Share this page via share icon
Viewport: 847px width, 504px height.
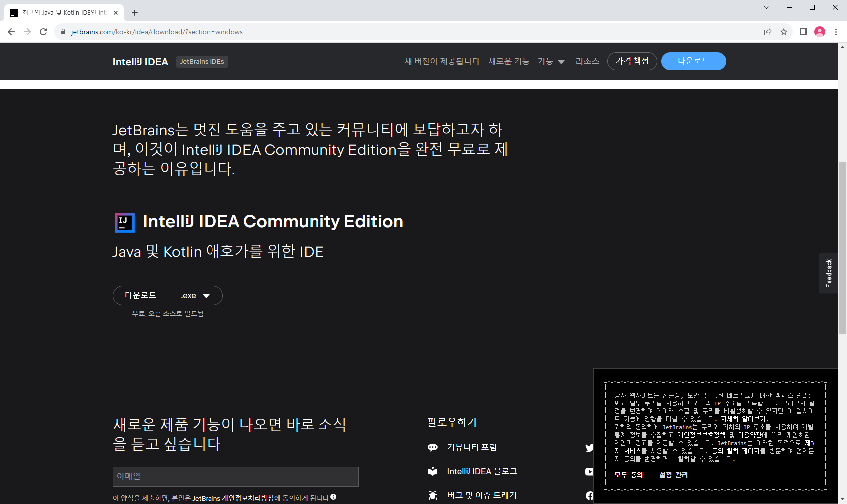[768, 32]
